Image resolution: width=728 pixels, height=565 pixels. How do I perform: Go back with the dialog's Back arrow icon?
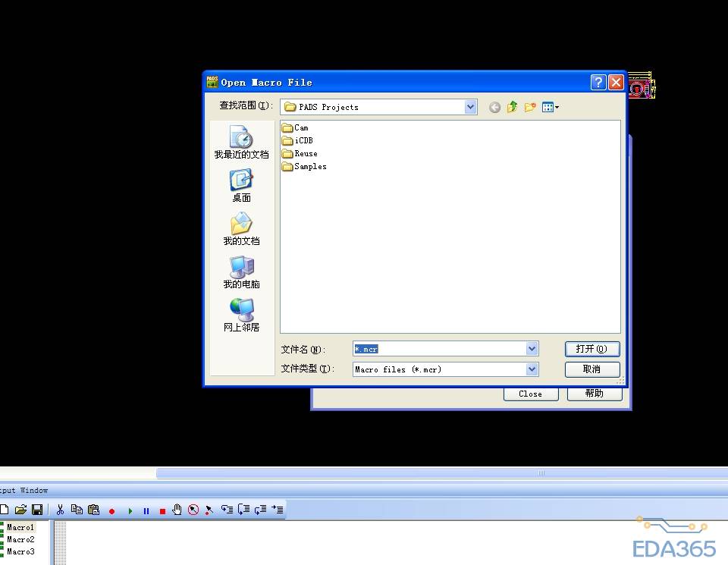495,107
